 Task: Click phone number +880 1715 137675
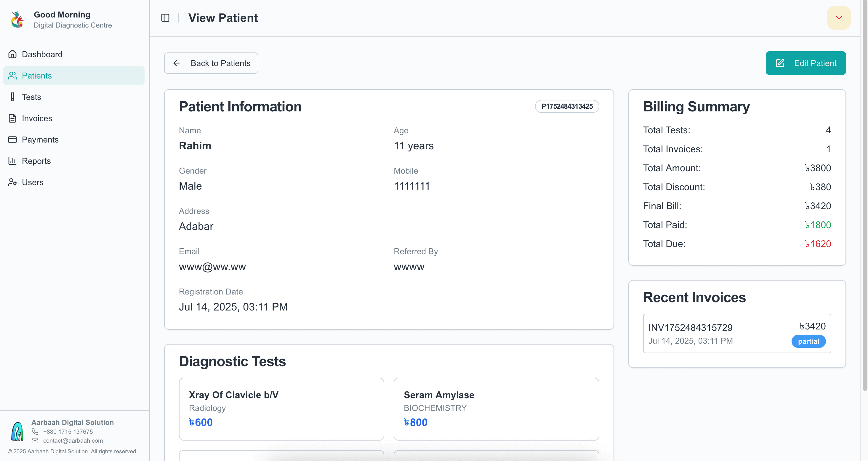coord(68,432)
